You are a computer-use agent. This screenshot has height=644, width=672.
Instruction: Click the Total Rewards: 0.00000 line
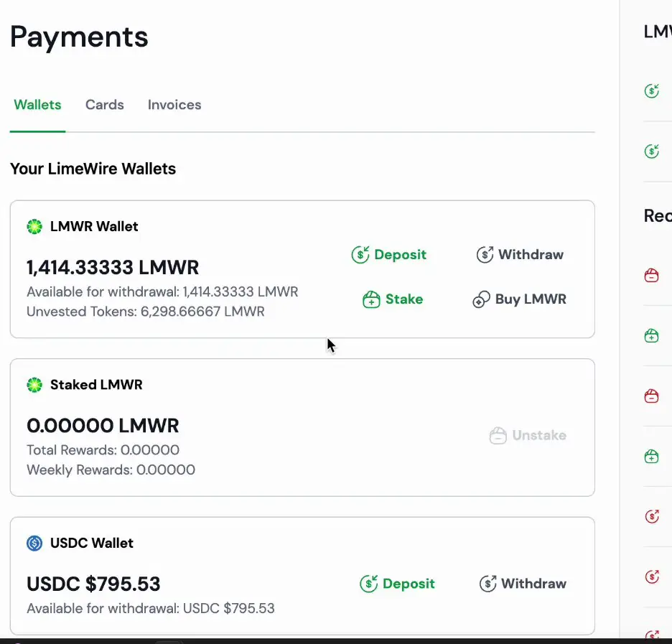103,450
